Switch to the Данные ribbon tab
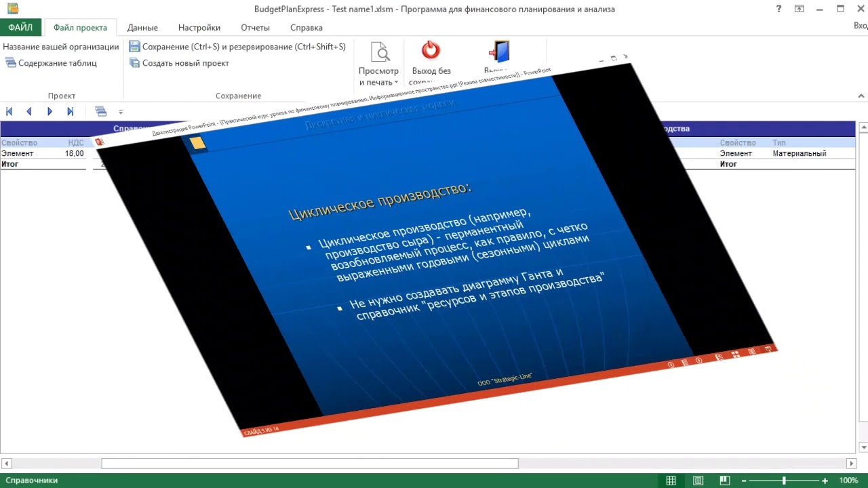Image resolution: width=868 pixels, height=488 pixels. 142,28
